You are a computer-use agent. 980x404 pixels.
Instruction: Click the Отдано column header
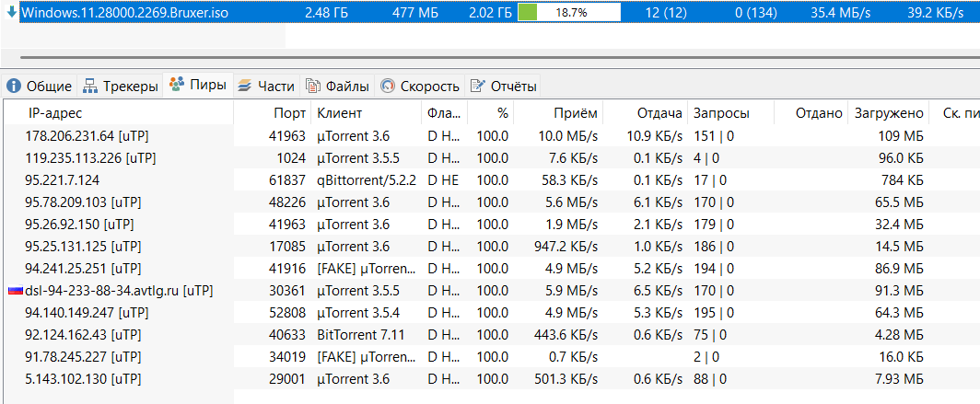[x=811, y=113]
